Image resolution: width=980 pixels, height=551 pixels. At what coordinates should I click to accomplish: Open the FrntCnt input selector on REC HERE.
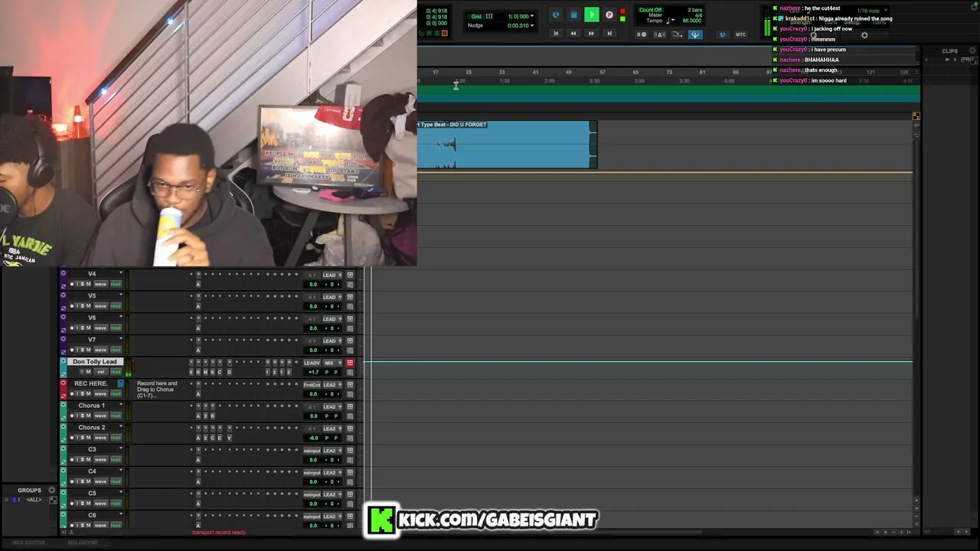tap(312, 385)
